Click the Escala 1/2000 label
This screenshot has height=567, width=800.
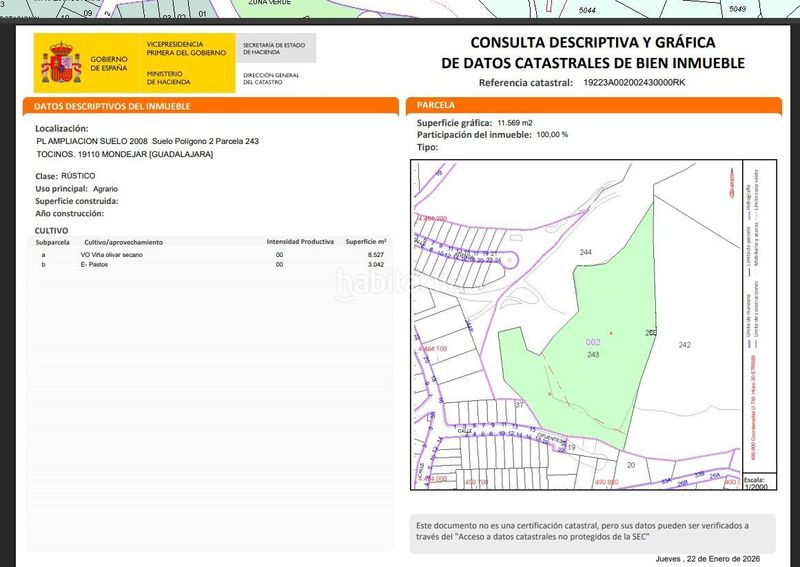754,483
